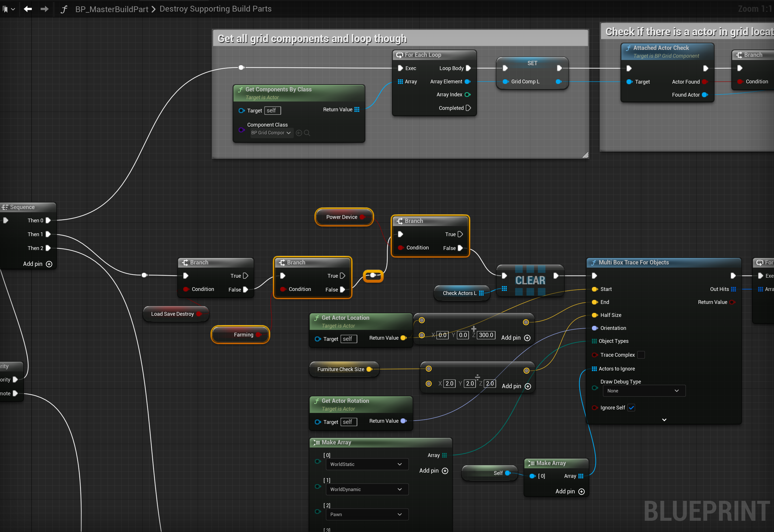The image size is (774, 532).
Task: Click the back navigation arrow
Action: point(28,9)
